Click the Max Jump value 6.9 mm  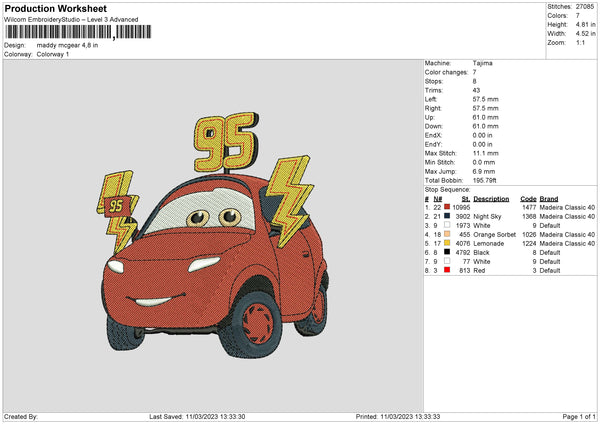(484, 171)
